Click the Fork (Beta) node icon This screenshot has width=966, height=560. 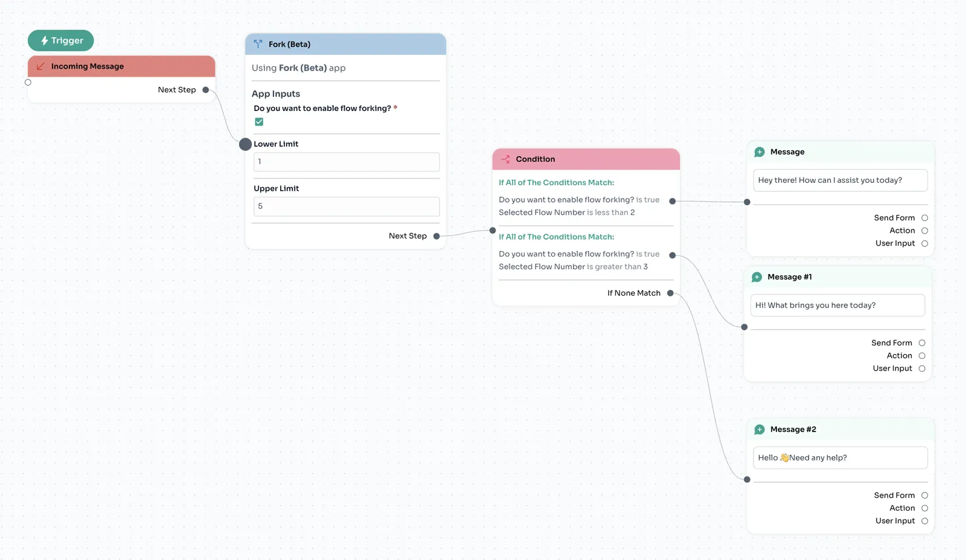coord(258,44)
